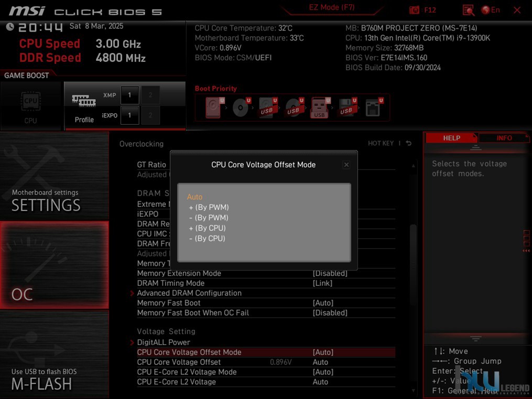Change language via the En globe icon
Screen dimensions: 532x399
pos(491,10)
